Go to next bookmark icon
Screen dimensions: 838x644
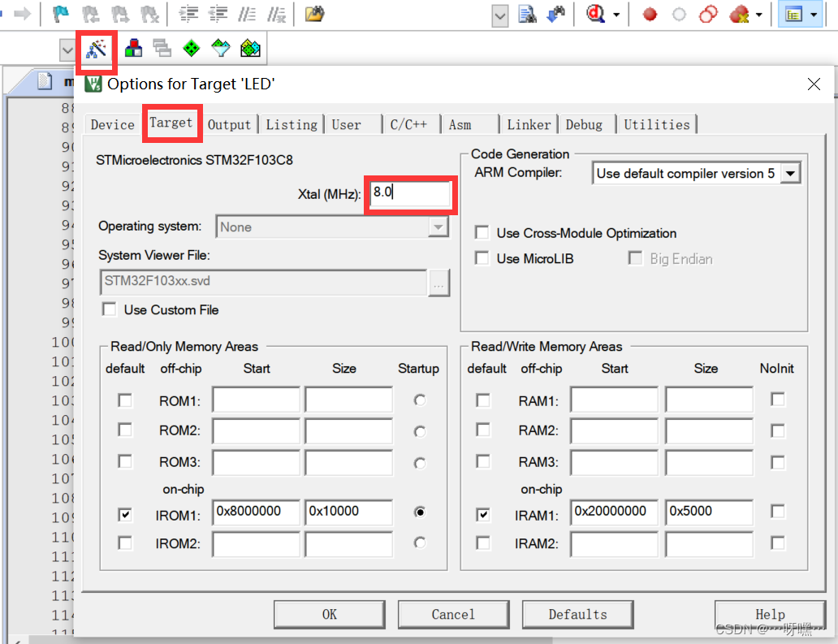(119, 14)
